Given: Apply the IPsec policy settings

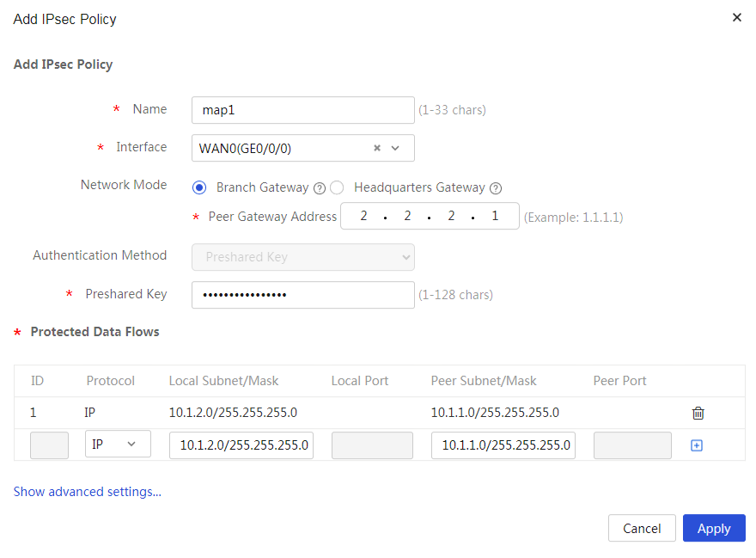Looking at the screenshot, I should coord(714,528).
